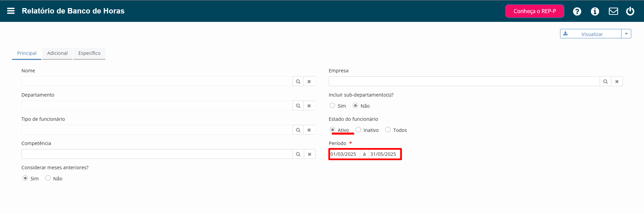This screenshot has width=644, height=214.
Task: Switch to the Específico tab
Action: [x=89, y=53]
